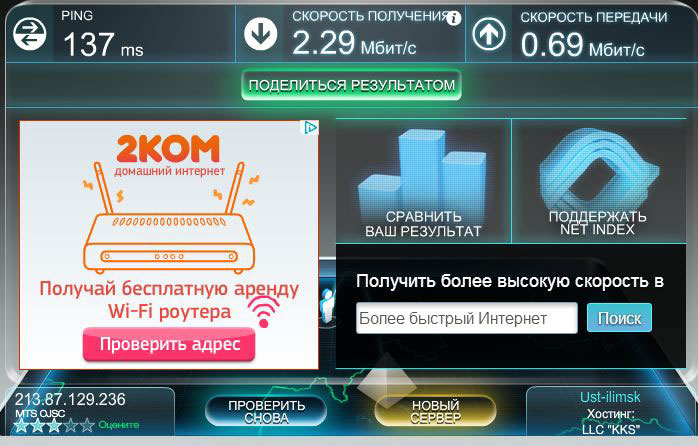Click ПРОВЕРИТЬ СНОВА to retest
698x446 pixels.
[x=266, y=411]
